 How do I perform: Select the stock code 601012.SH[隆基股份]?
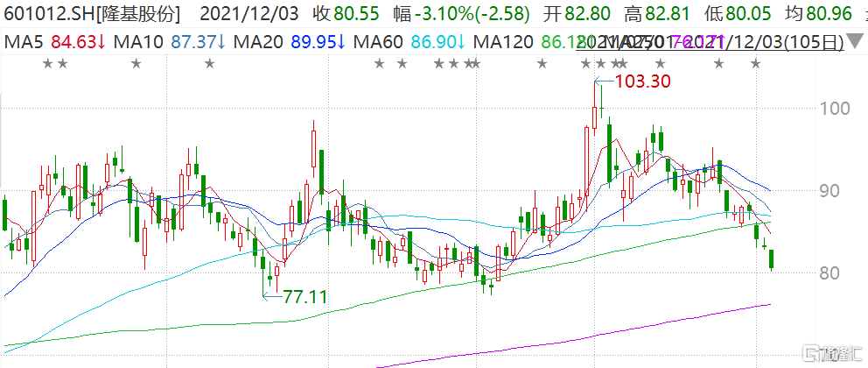pyautogui.click(x=91, y=14)
